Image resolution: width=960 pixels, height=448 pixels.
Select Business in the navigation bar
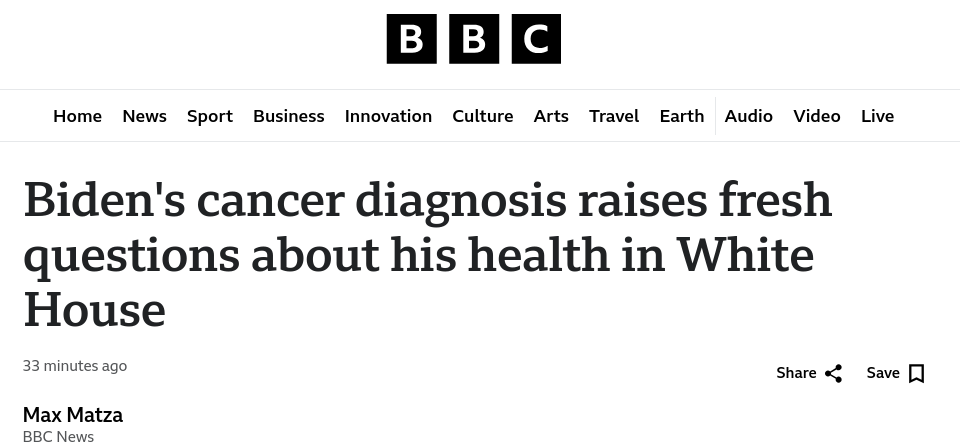tap(288, 116)
